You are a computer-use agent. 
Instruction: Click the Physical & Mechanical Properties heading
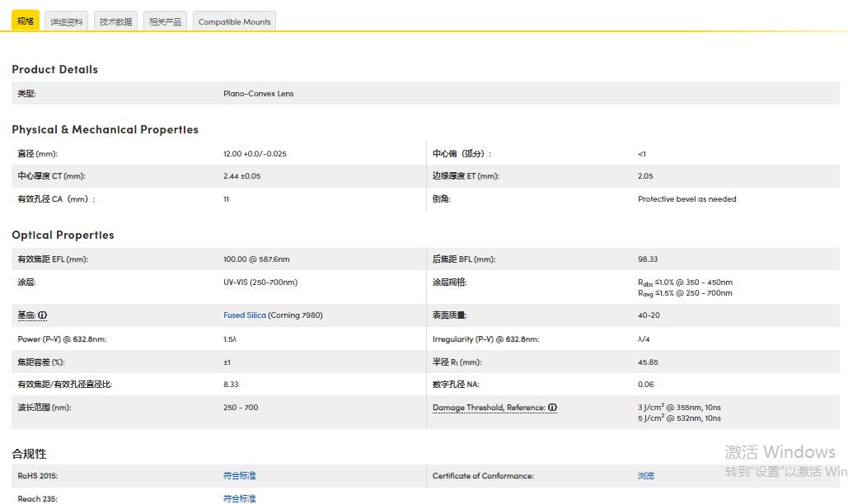(105, 130)
